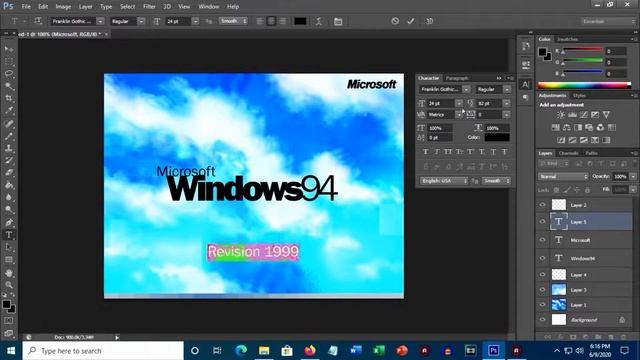Hide the Layer 4 layer
Viewport: 640px width, 360px height.
[x=542, y=275]
